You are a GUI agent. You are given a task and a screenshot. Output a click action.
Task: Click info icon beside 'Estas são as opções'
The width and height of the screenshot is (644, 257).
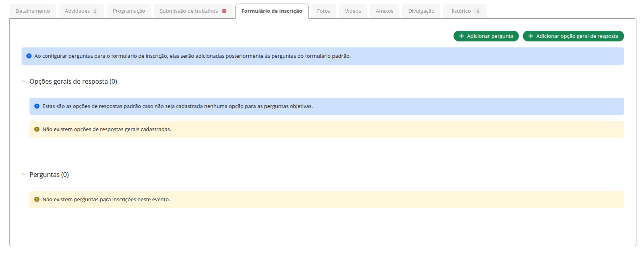click(37, 106)
